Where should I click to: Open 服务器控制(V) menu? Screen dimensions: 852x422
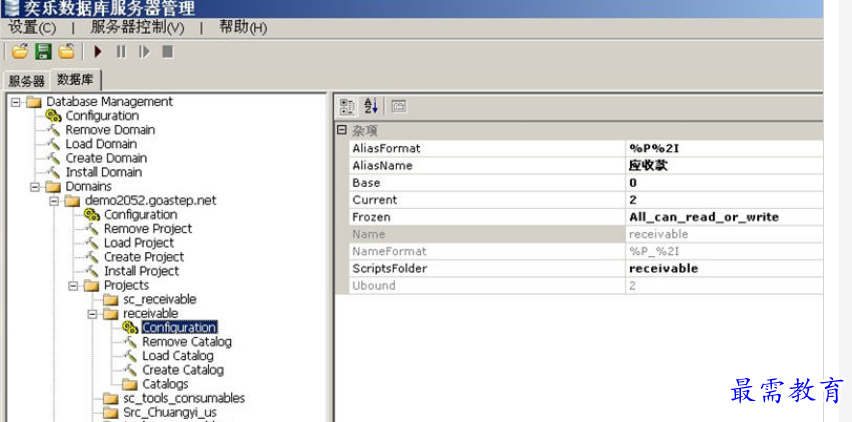pos(137,27)
